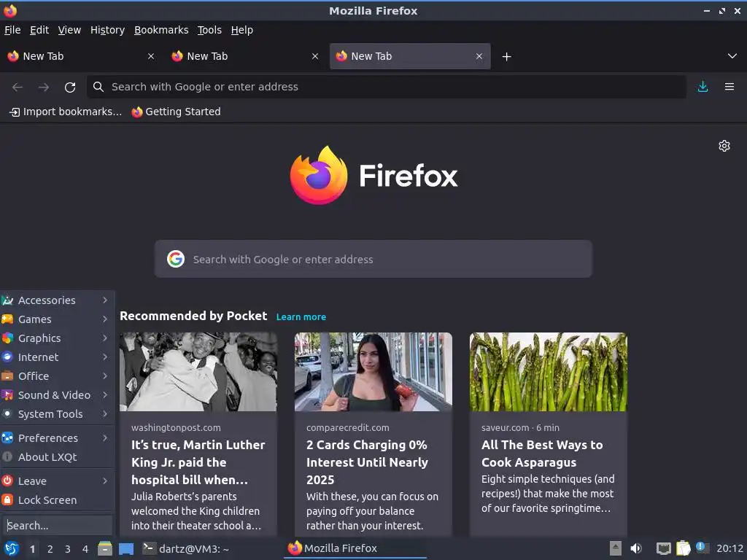The image size is (747, 560).
Task: Open the Tools menu
Action: pos(209,30)
